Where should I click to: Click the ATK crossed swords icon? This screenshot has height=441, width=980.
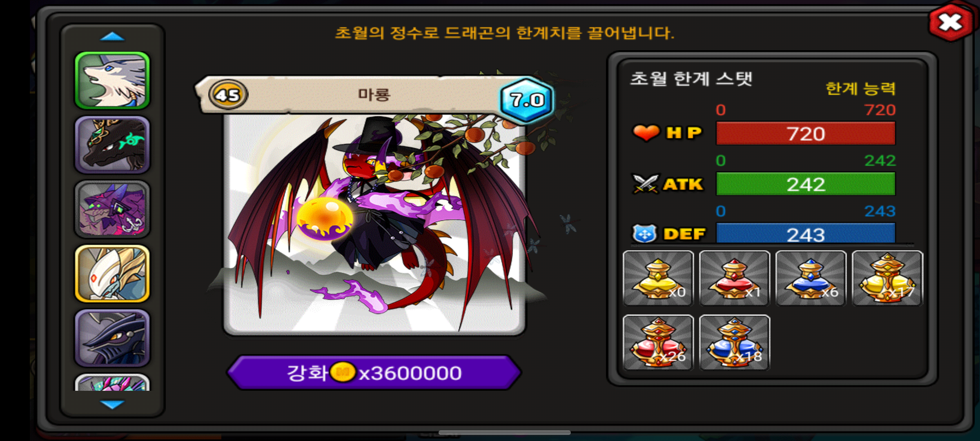(x=646, y=184)
